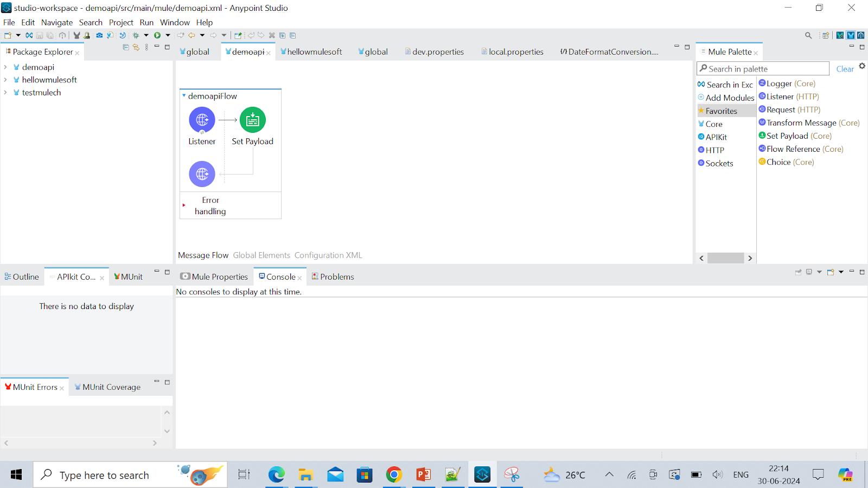Click the New wizard toolbar icon
868x488 pixels.
8,35
